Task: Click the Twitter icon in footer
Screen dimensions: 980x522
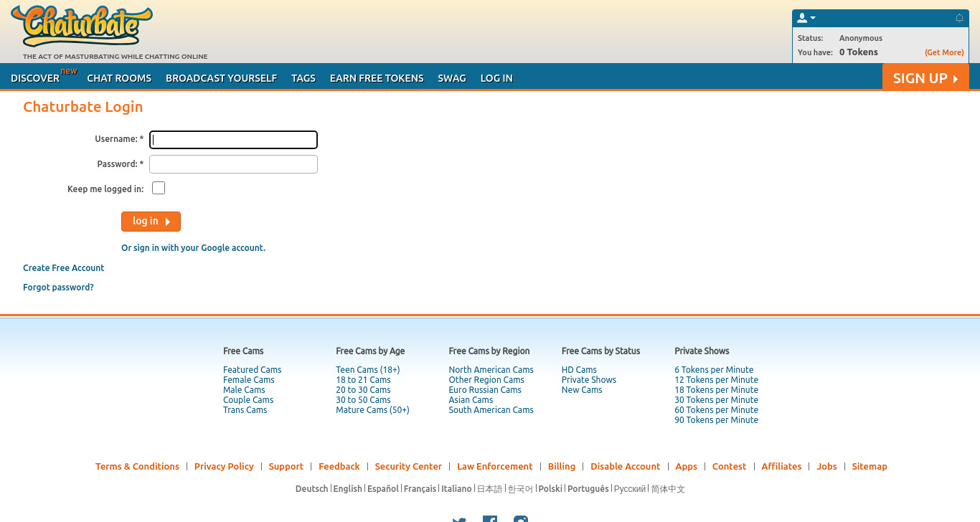Action: pos(459,519)
